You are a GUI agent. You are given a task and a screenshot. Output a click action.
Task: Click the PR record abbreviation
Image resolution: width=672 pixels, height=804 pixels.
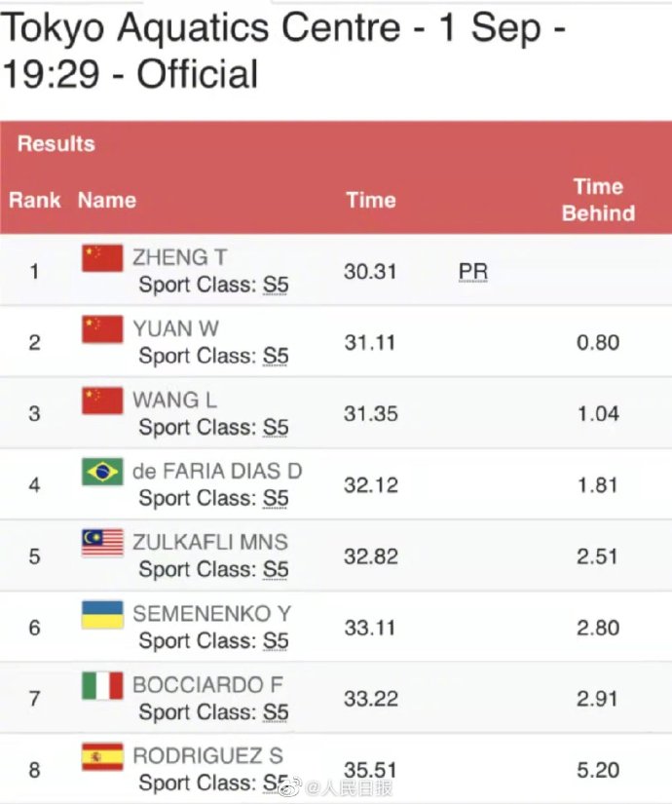[473, 272]
